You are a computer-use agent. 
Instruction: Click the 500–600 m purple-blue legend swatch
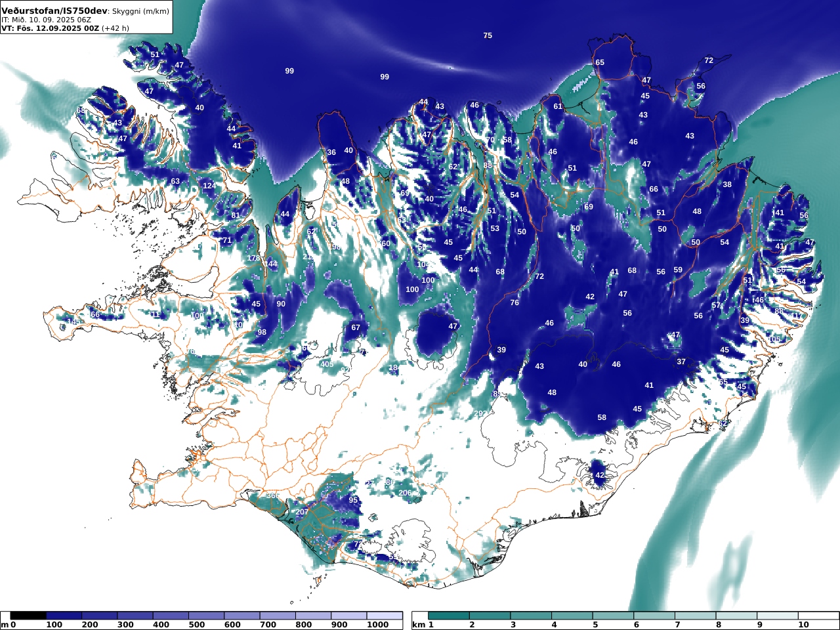(x=206, y=616)
